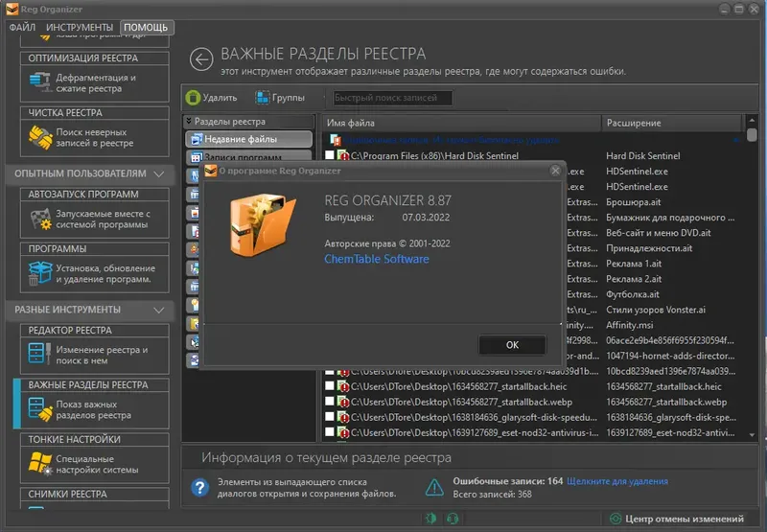Select the Affinity.msi cell
The height and width of the screenshot is (532, 767).
pyautogui.click(x=630, y=325)
